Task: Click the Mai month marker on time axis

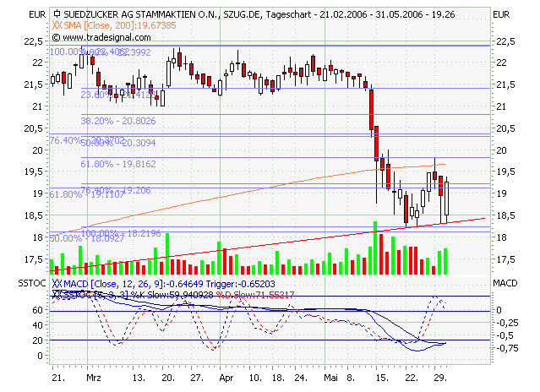Action: [x=330, y=378]
